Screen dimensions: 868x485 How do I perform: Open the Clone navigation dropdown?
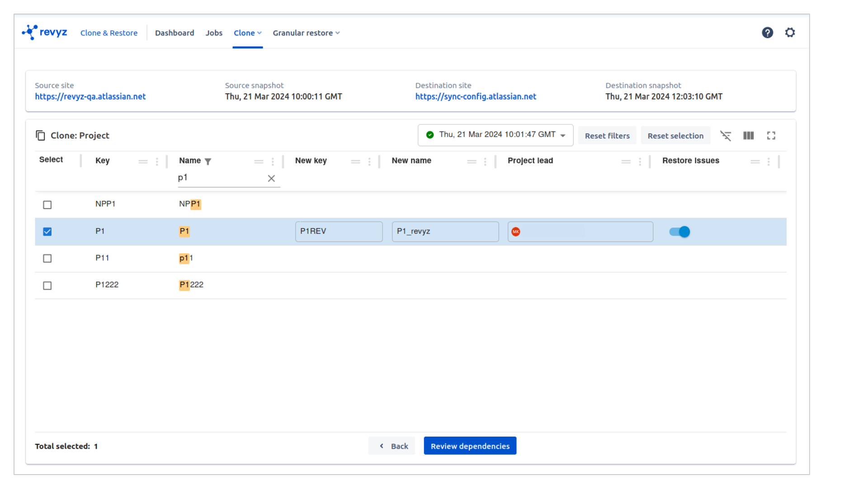coord(247,33)
